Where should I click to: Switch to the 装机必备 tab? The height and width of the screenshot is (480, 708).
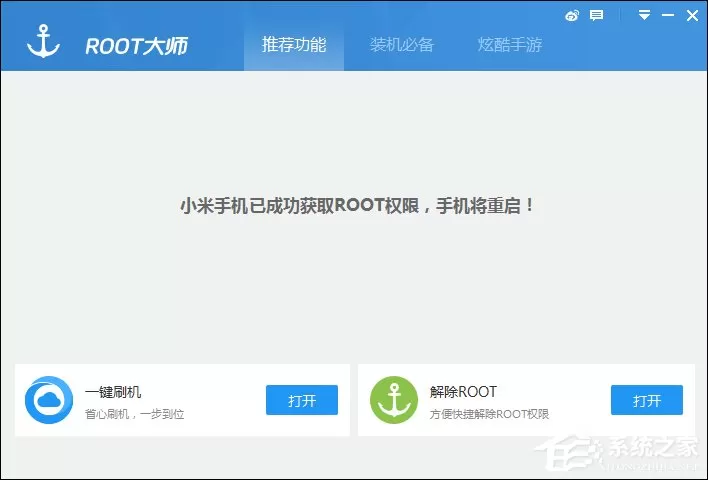click(x=401, y=44)
